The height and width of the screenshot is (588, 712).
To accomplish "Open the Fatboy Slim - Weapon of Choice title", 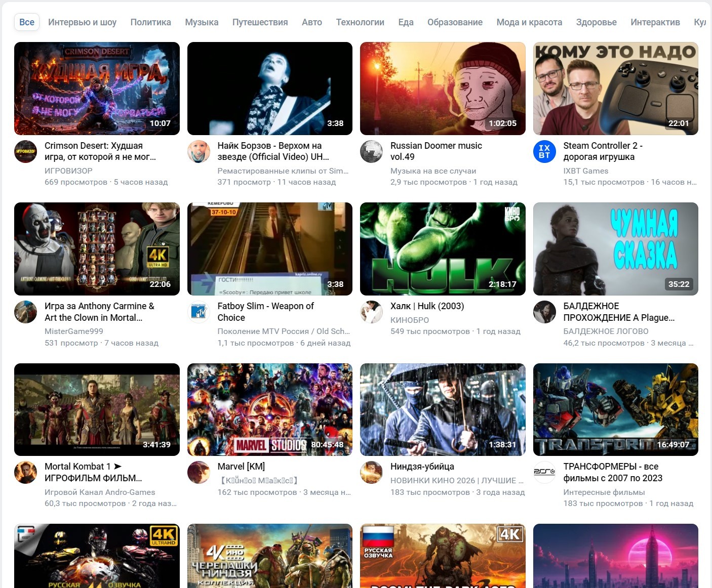I will coord(265,312).
